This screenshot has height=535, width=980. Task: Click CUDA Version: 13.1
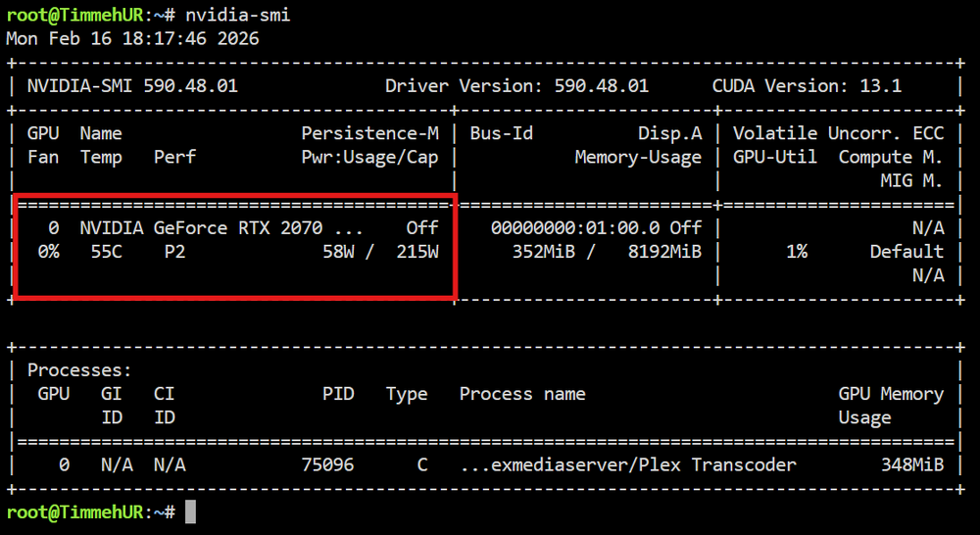pos(807,86)
